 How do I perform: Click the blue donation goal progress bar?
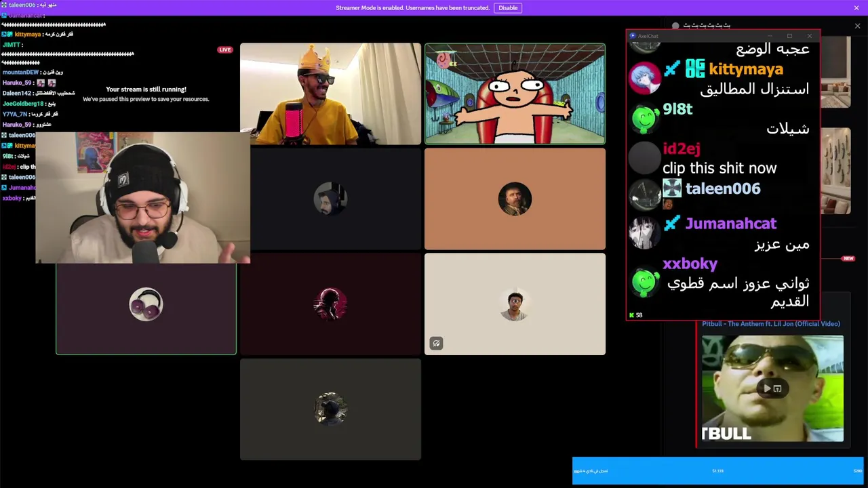tap(718, 470)
